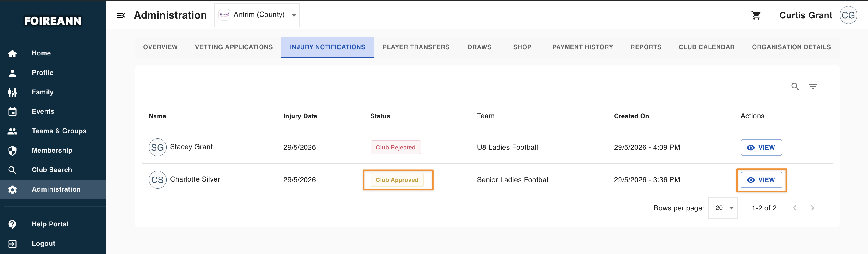This screenshot has width=868, height=254.
Task: Click the Club Approved status badge
Action: tap(397, 180)
